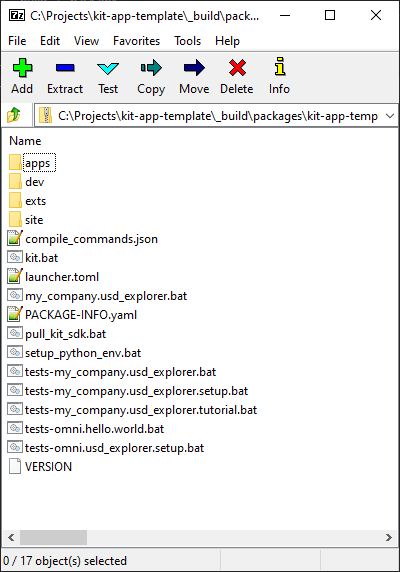Go up one folder level
Viewport: 400px width, 572px height.
(14, 115)
